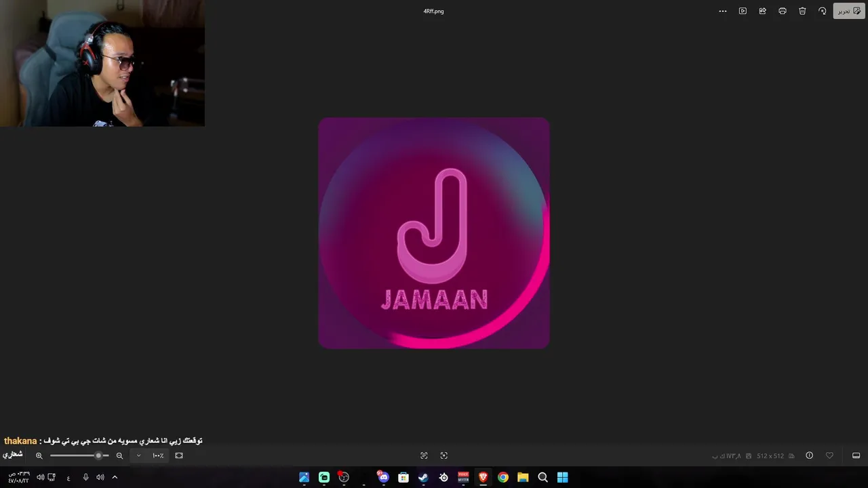Open the green Streamlabs taskbar icon
The image size is (868, 488).
pyautogui.click(x=324, y=477)
